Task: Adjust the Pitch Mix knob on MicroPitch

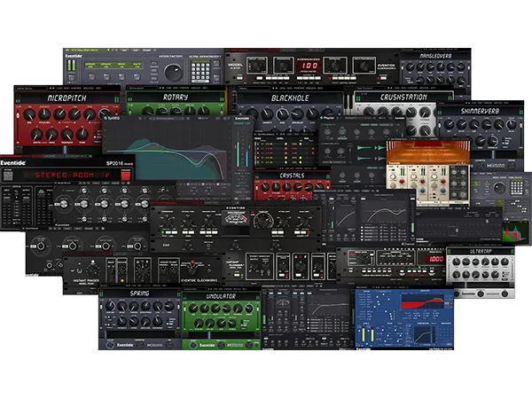Action: (44, 114)
